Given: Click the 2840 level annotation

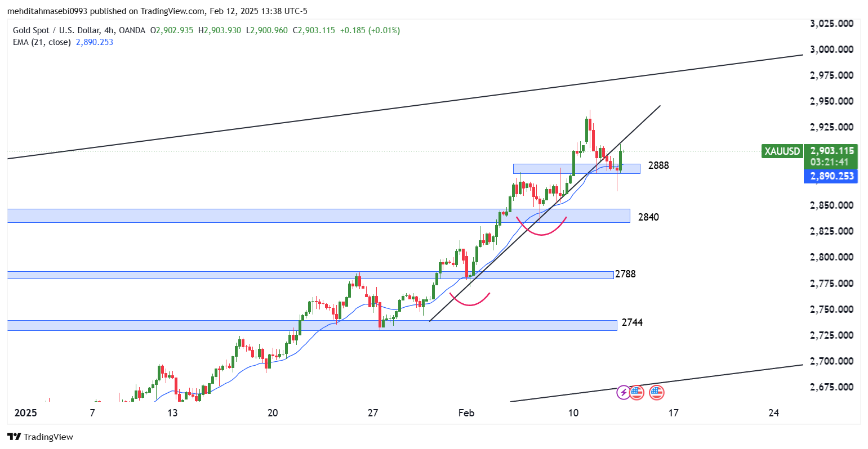Looking at the screenshot, I should [648, 217].
